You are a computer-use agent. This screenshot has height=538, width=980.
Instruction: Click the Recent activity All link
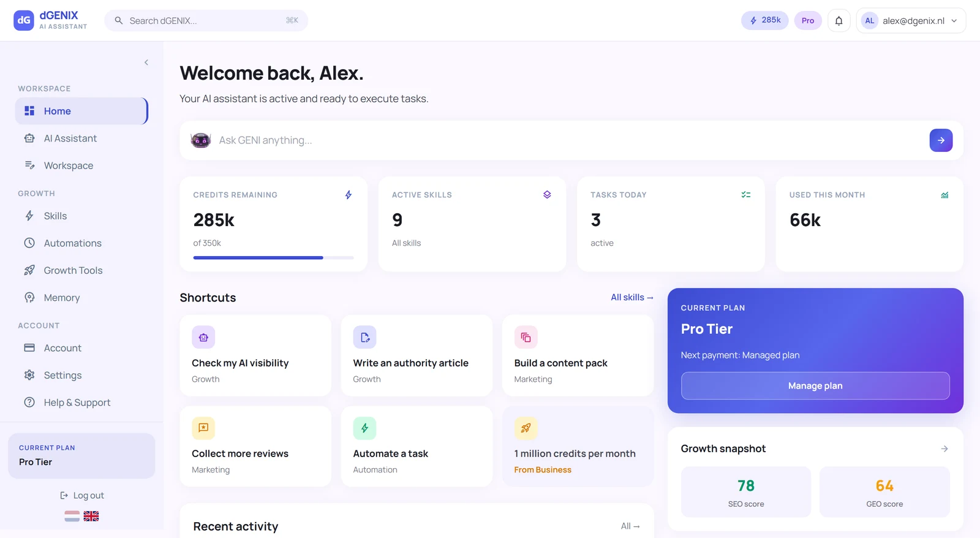[x=630, y=526]
